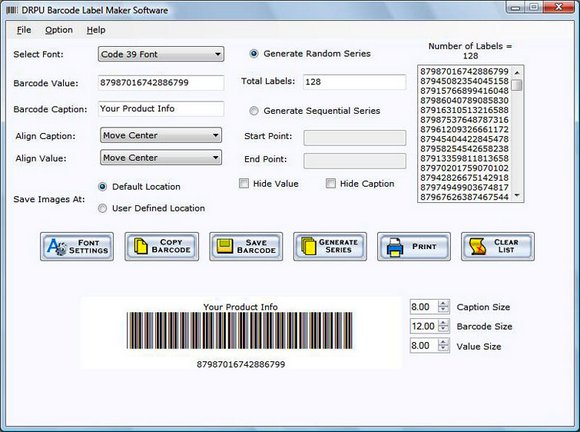
Task: Click the Print button label
Action: 424,246
